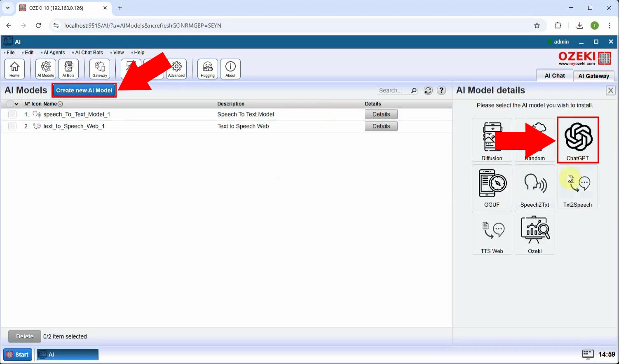
Task: Open the browser extensions puzzle icon
Action: 558,26
